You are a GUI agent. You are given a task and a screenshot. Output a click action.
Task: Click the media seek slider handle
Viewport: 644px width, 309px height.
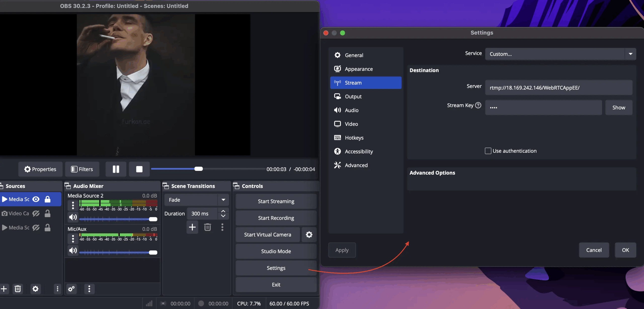(198, 169)
